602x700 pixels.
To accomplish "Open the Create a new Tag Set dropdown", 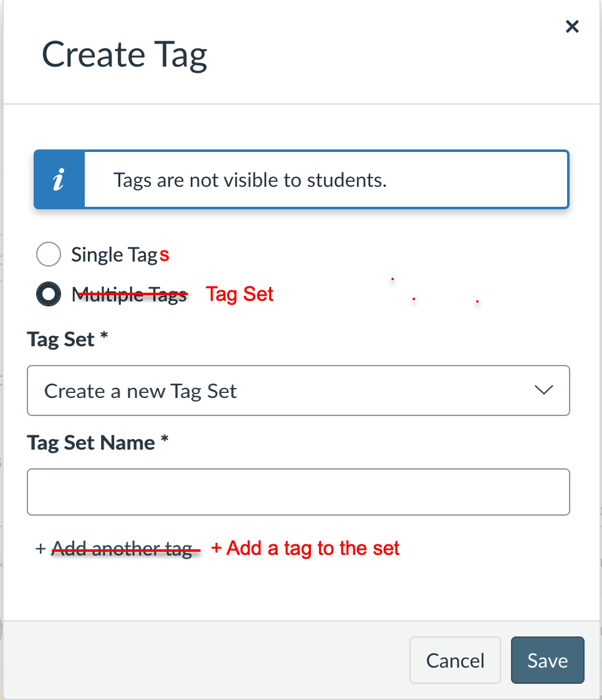I will [299, 390].
